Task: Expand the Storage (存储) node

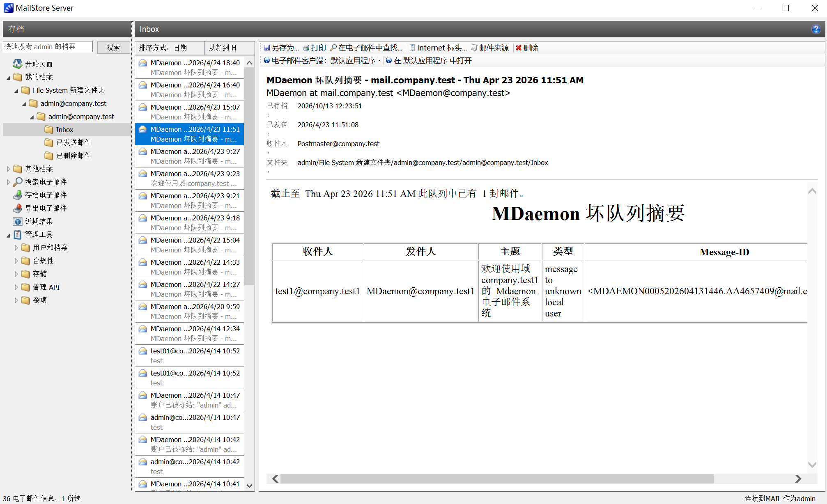Action: (x=16, y=274)
